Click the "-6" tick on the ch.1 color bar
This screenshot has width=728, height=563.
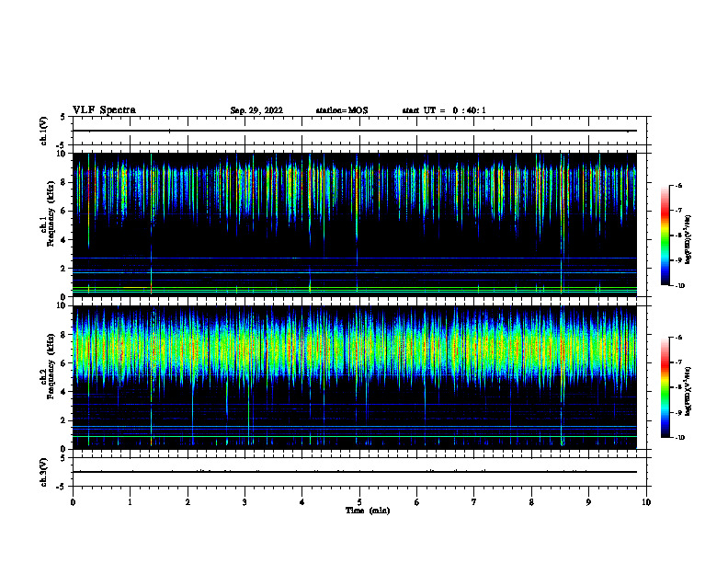point(678,186)
